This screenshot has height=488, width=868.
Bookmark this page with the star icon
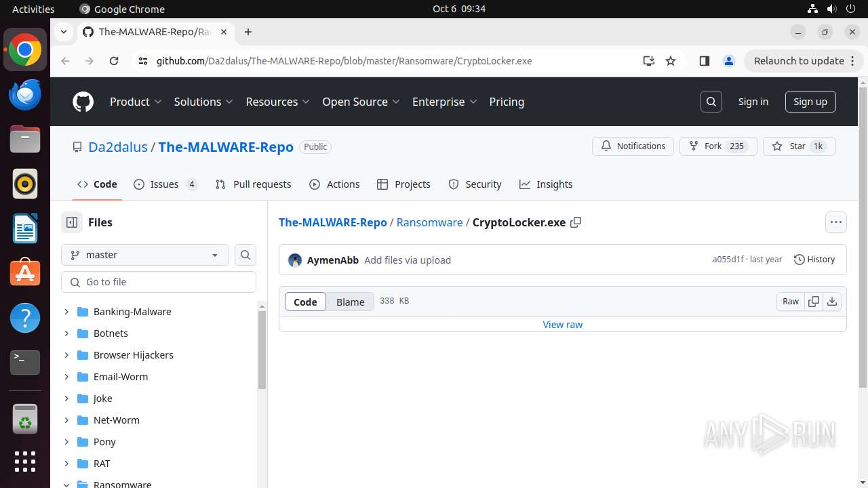pyautogui.click(x=671, y=61)
